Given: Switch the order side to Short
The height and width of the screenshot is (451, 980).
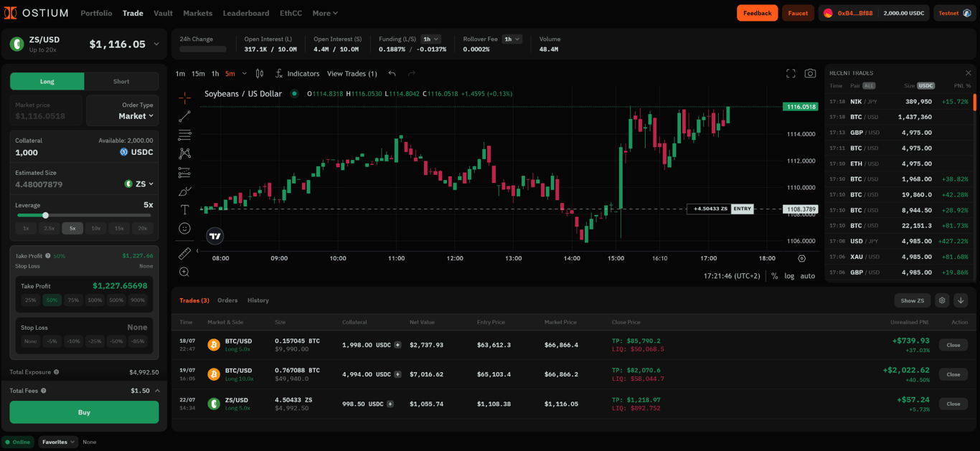Looking at the screenshot, I should [x=121, y=82].
